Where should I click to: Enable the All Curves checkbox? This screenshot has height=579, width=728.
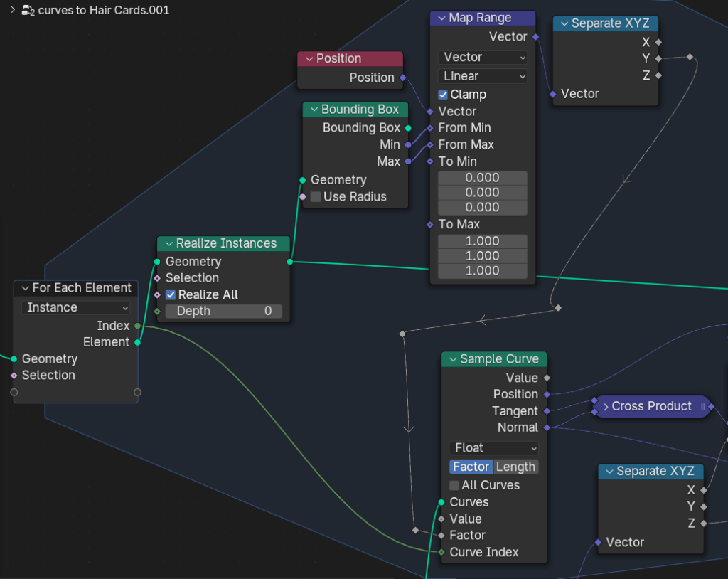click(x=454, y=486)
